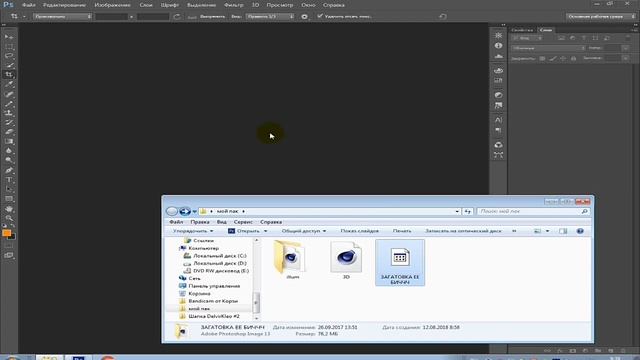This screenshot has height=360, width=640.
Task: Open the Окно menu in Photoshop
Action: (308, 5)
